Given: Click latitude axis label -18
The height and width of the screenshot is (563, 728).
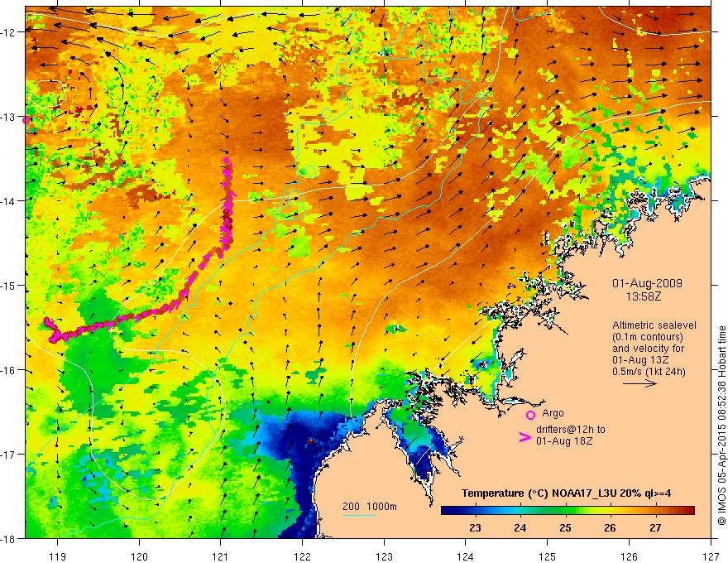Looking at the screenshot, I should point(8,539).
